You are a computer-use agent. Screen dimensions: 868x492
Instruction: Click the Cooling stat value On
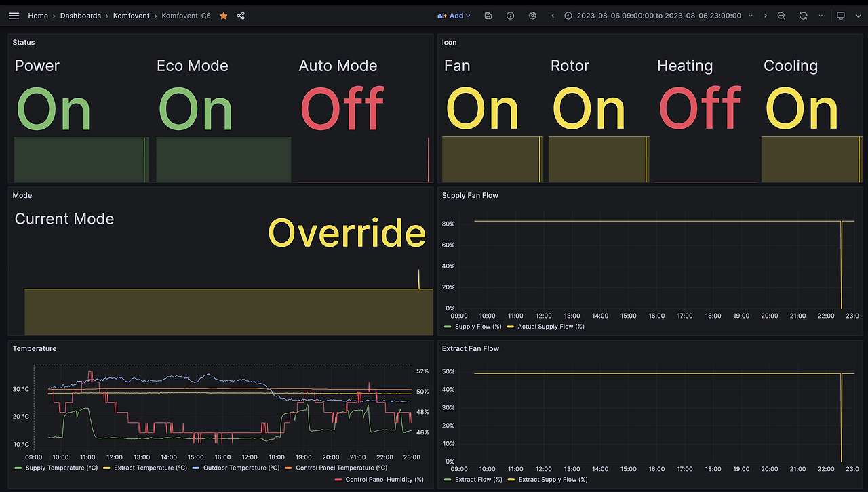pyautogui.click(x=802, y=109)
